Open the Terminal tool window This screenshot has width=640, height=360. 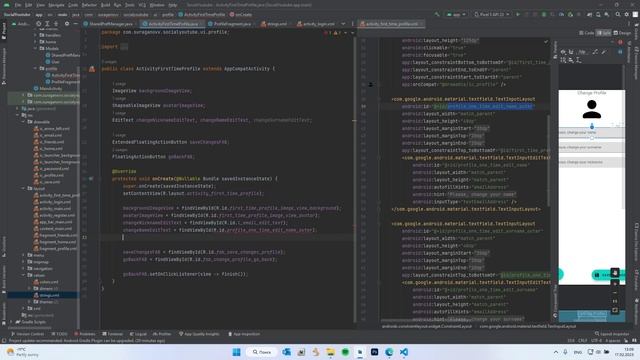[x=113, y=334]
